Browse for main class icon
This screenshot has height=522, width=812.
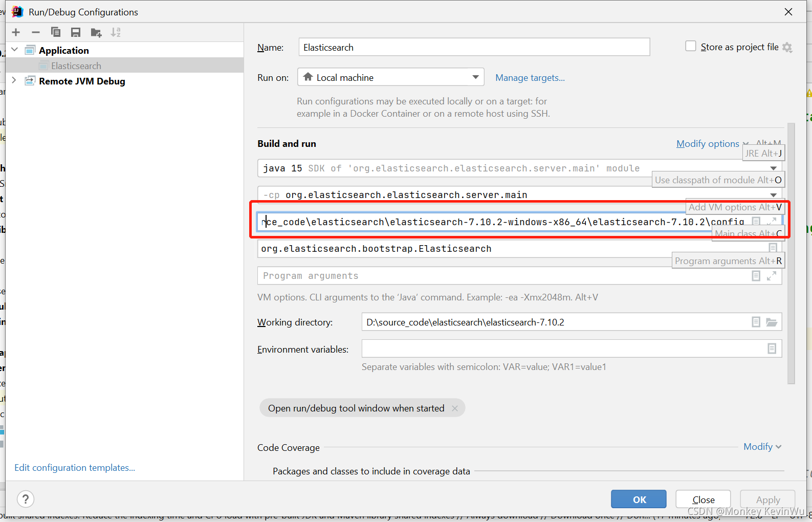tap(773, 248)
